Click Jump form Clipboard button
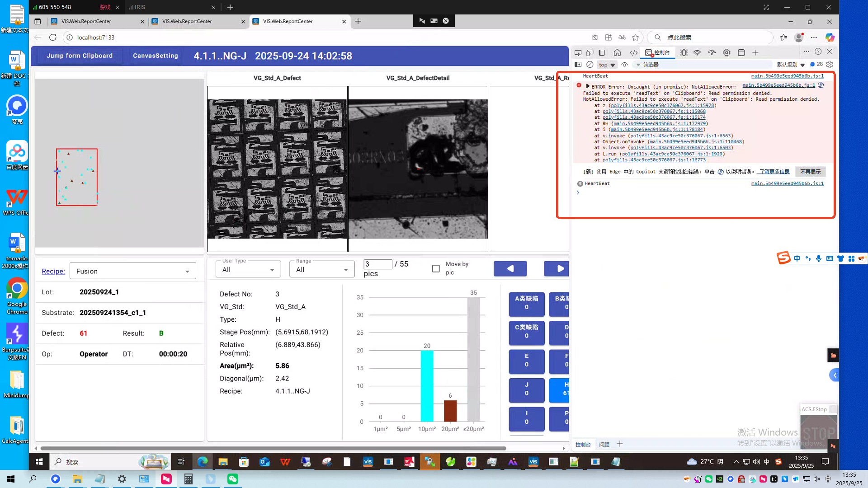 tap(80, 56)
